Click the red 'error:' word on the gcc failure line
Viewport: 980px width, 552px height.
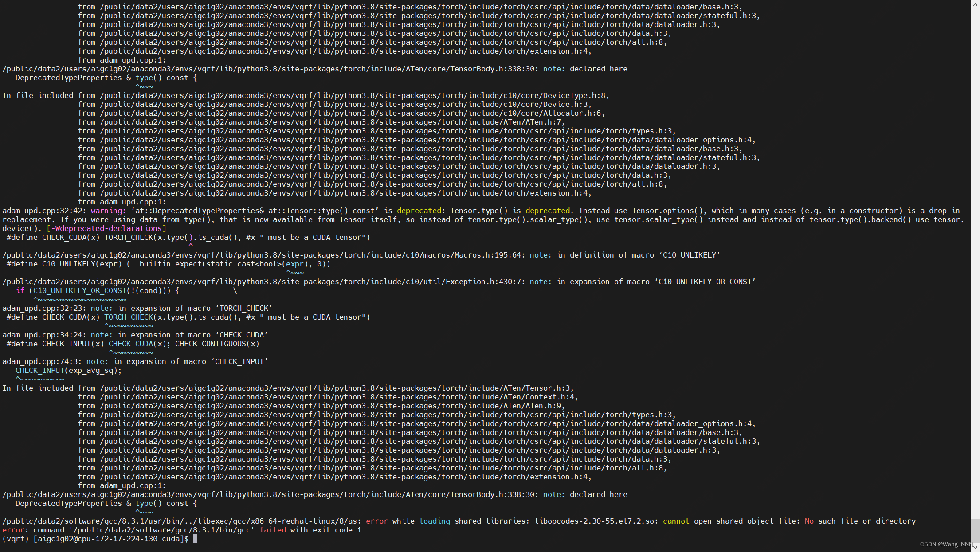click(x=13, y=530)
